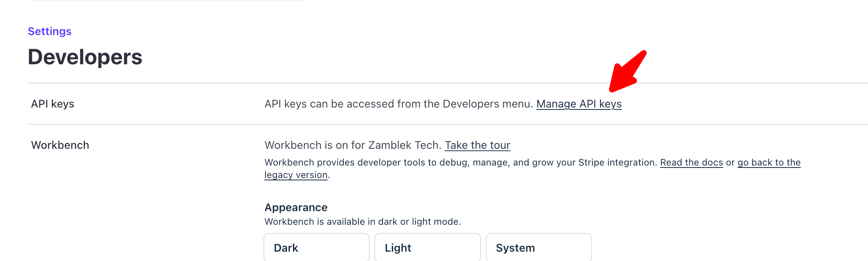This screenshot has width=868, height=261.
Task: Click the gray bar above Settings breadcrumb
Action: (167, 1)
